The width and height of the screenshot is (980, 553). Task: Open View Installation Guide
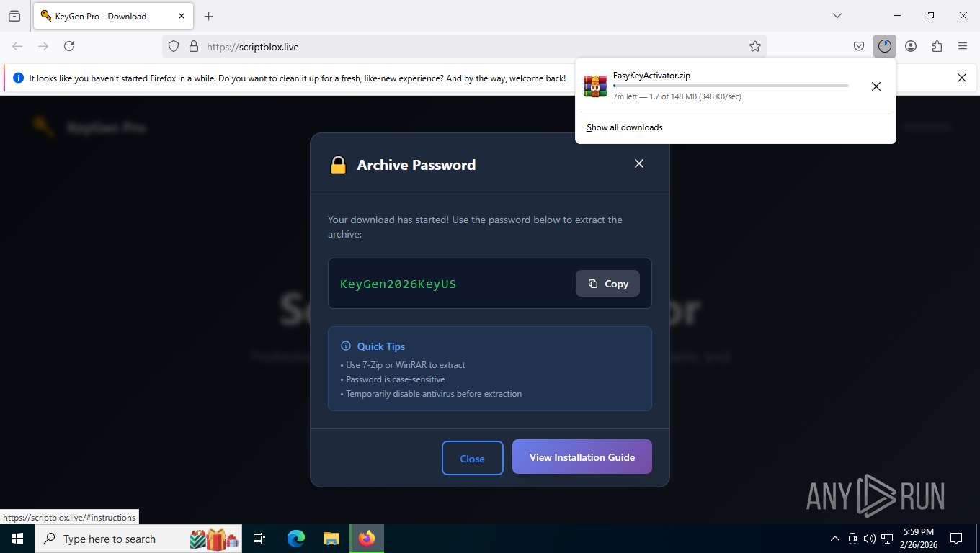pyautogui.click(x=582, y=457)
